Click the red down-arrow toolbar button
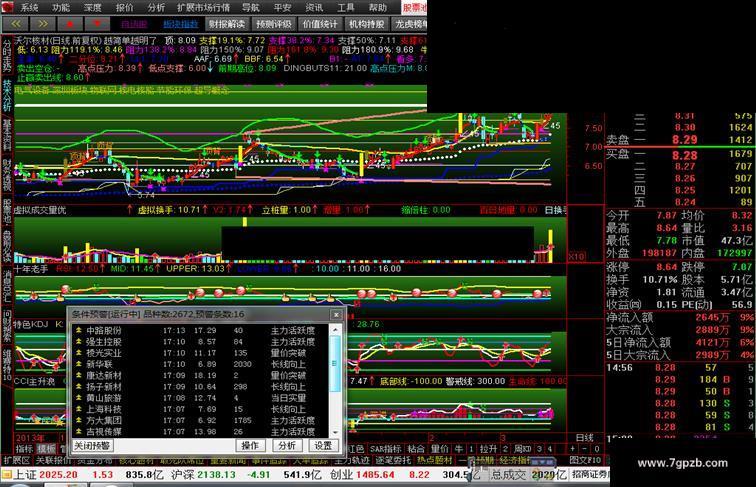756x487 pixels. 97,24
